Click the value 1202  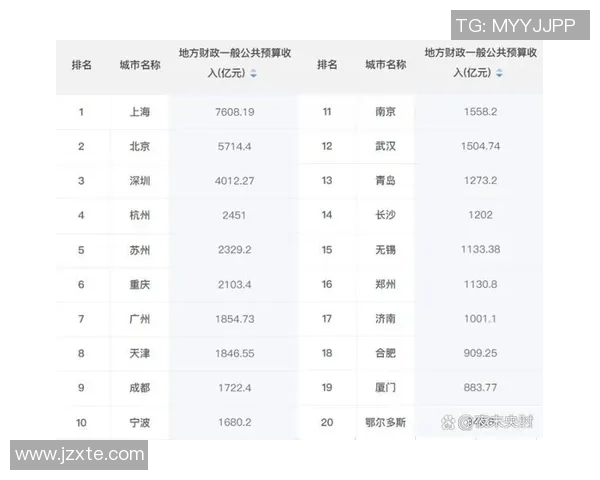[x=481, y=215]
